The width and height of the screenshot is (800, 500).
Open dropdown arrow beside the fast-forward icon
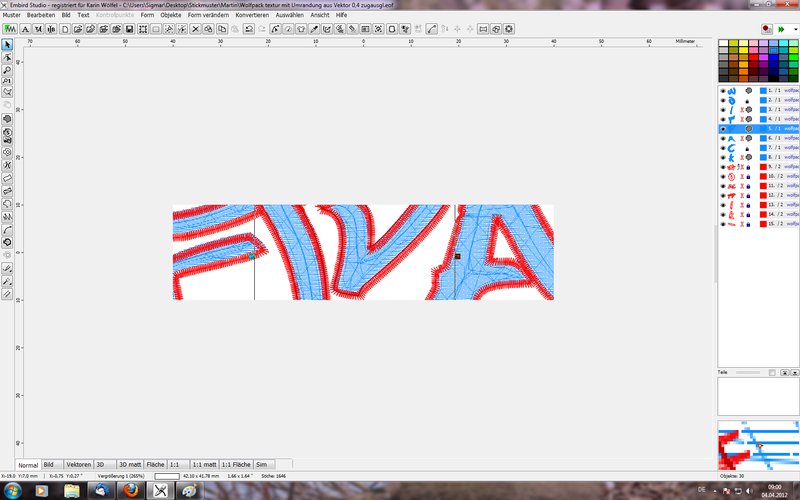(795, 30)
